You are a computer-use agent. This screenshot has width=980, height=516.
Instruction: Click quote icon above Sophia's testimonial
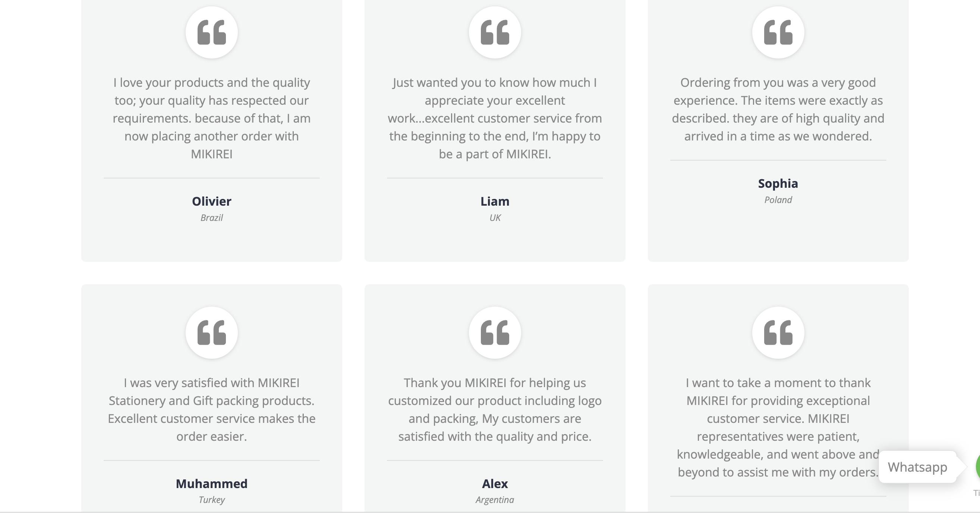pyautogui.click(x=778, y=32)
